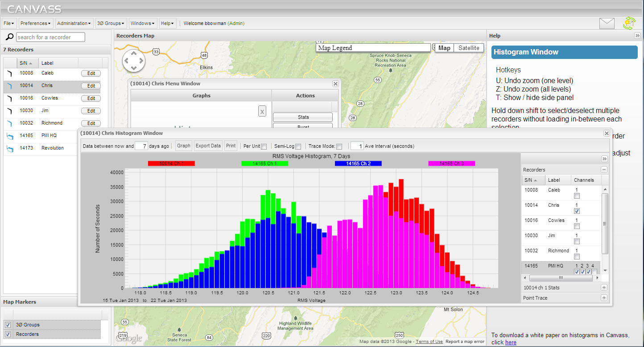This screenshot has width=644, height=347.
Task: Open the Windows menu
Action: (142, 23)
